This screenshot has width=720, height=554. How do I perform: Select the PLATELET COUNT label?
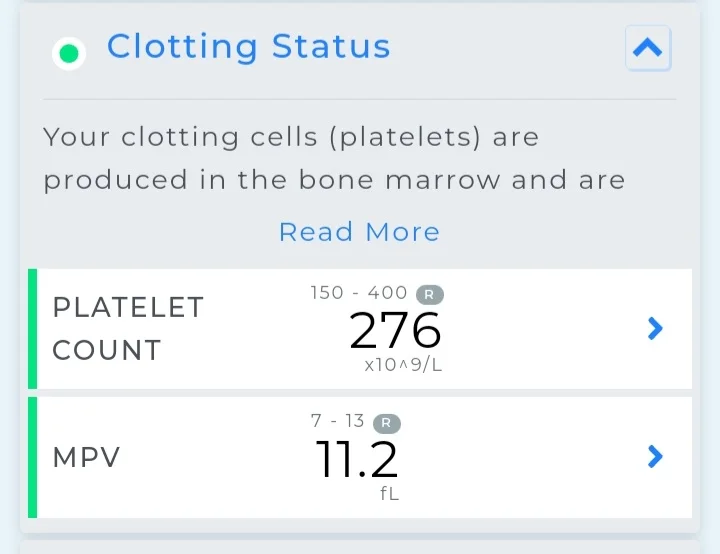tap(128, 328)
